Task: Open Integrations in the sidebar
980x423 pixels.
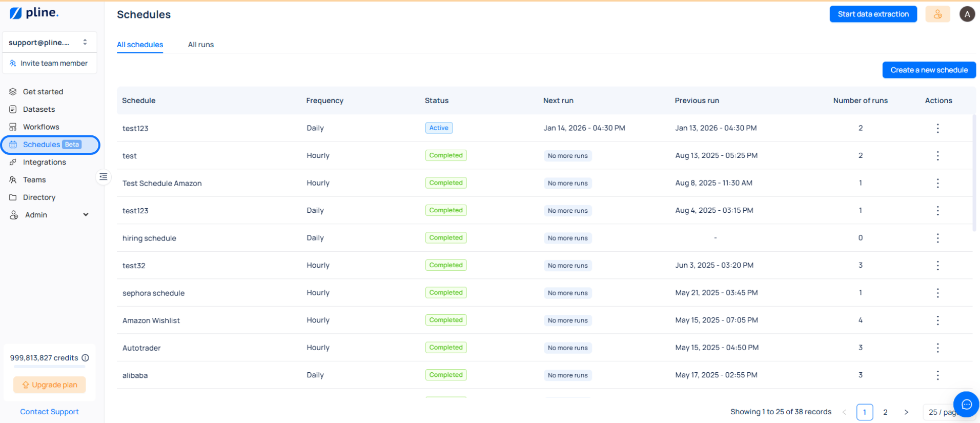Action: click(44, 162)
